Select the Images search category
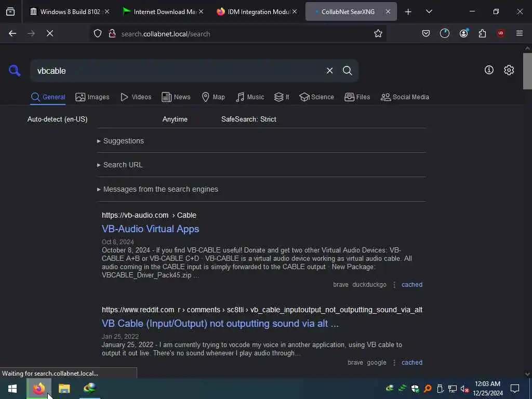 click(92, 97)
